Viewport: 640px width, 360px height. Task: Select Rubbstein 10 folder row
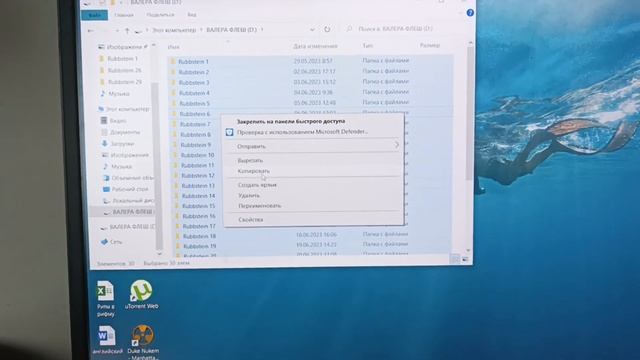tap(197, 155)
